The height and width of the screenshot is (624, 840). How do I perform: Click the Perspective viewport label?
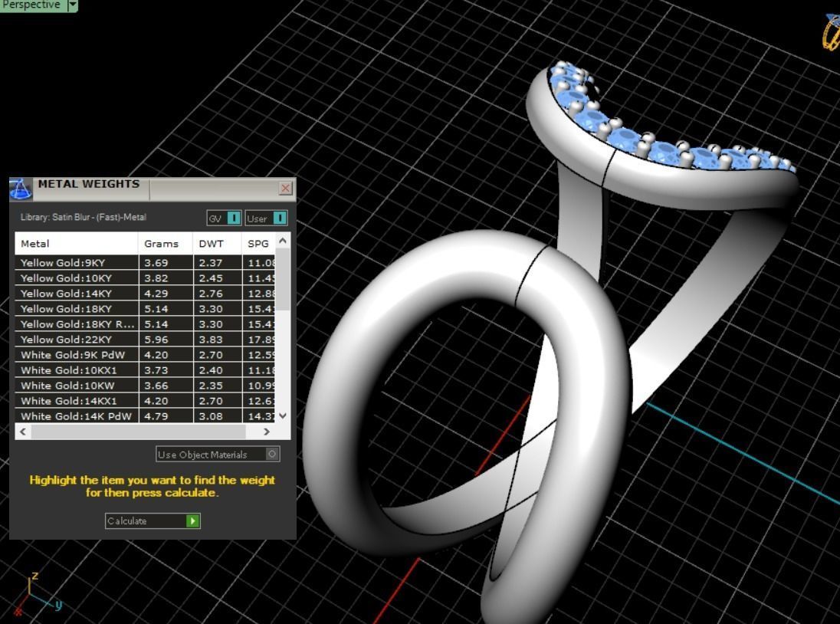tap(32, 5)
